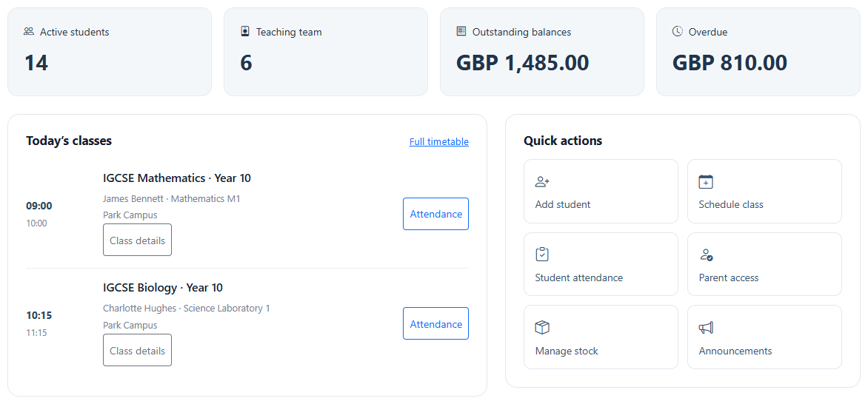Click the 11:15 end time
This screenshot has height=404, width=868.
pyautogui.click(x=36, y=333)
